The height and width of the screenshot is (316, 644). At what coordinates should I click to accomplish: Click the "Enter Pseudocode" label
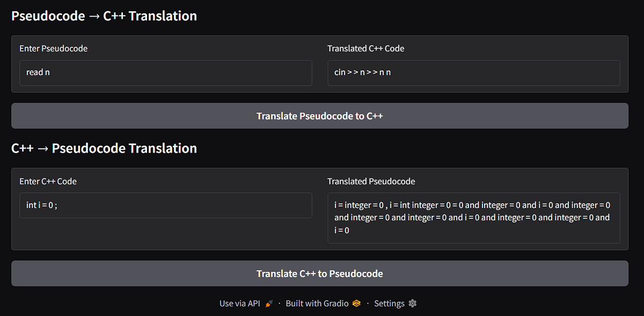coord(53,48)
